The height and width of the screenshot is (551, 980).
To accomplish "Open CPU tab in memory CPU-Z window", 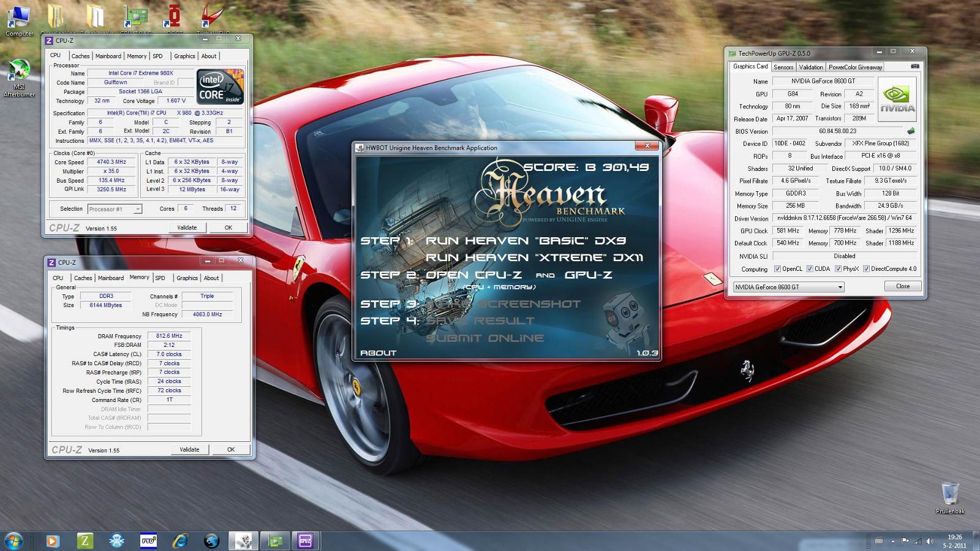I will click(58, 278).
